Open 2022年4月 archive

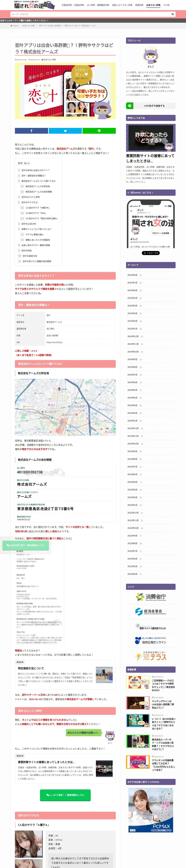click(132, 574)
